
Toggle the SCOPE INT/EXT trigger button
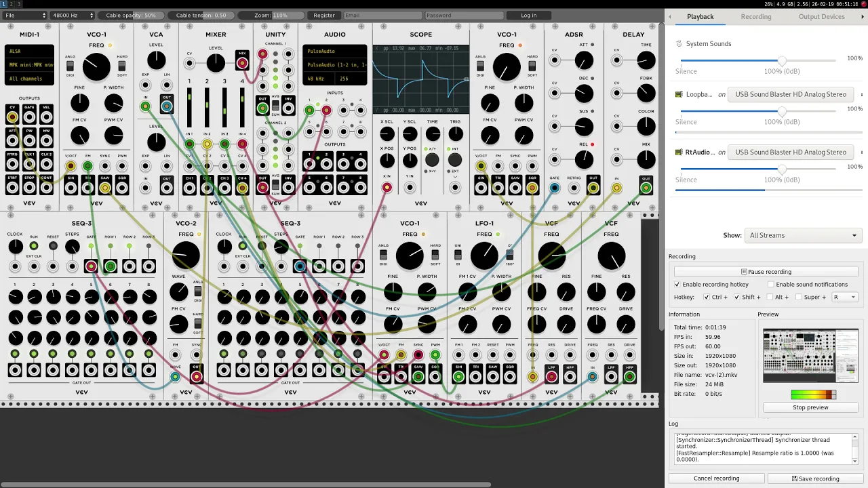coord(455,160)
